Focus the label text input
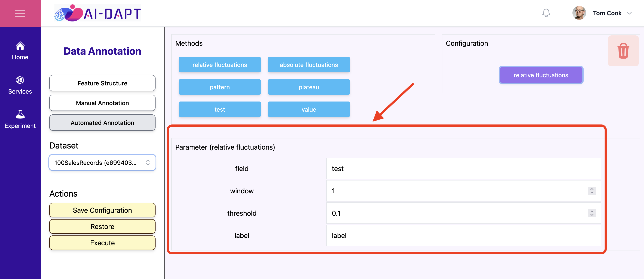This screenshot has width=644, height=279. (x=463, y=235)
